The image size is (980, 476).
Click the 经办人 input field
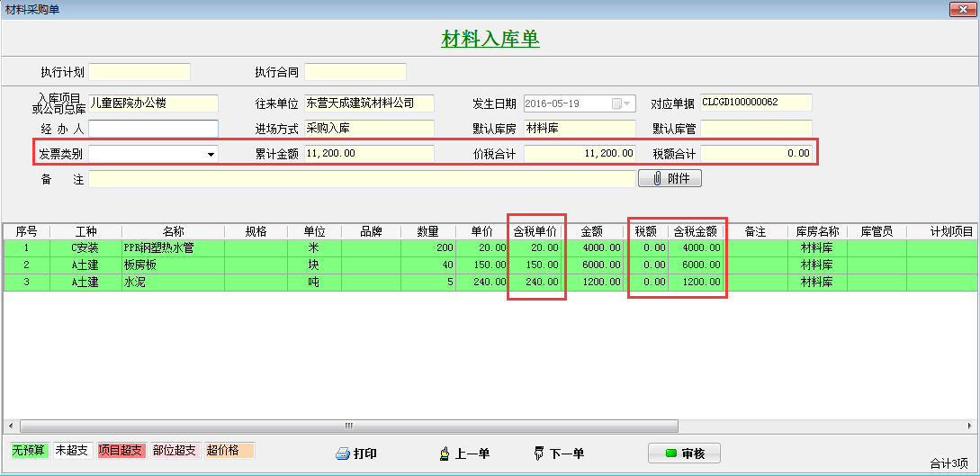153,129
